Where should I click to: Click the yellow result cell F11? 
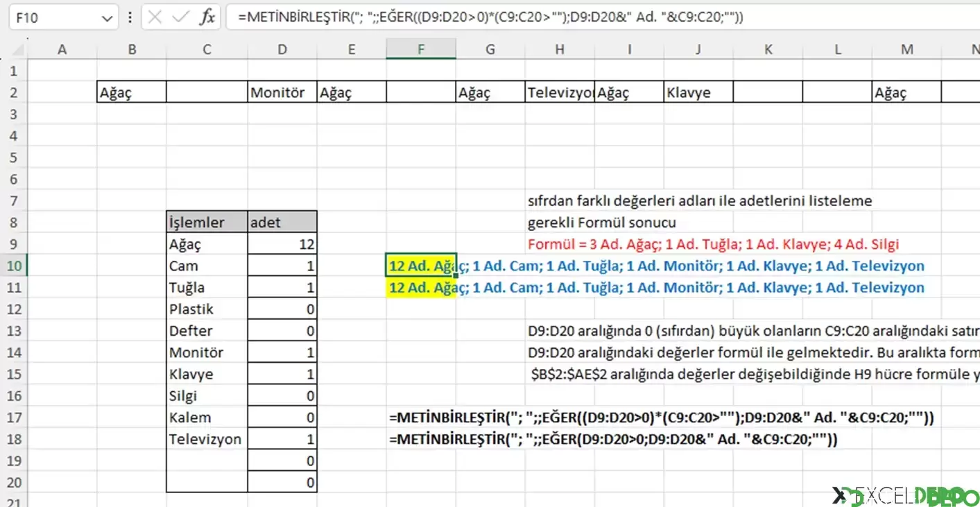[x=421, y=287]
